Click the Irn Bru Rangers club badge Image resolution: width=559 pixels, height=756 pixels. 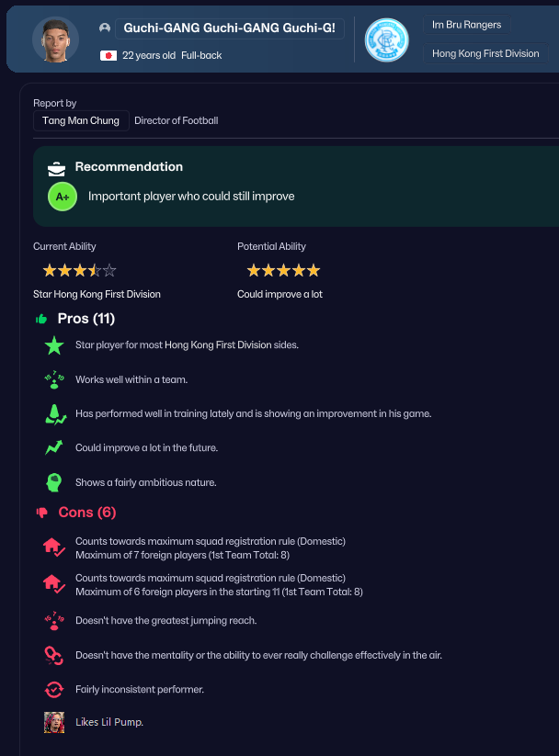tap(386, 40)
